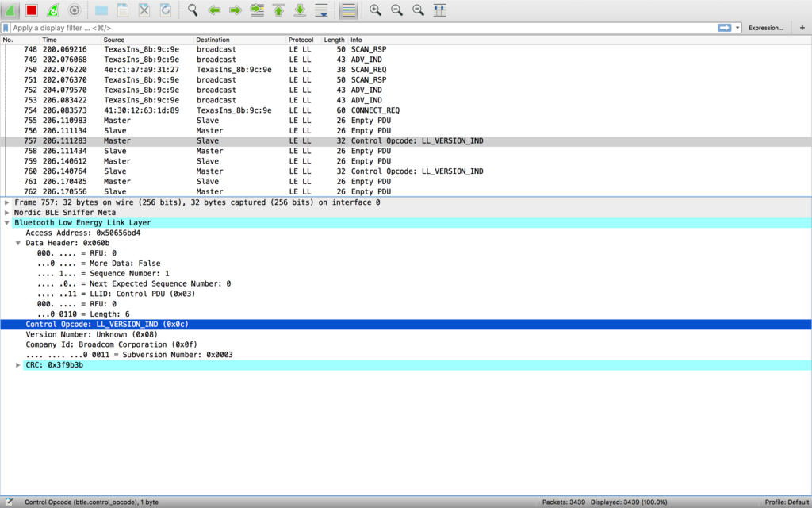The width and height of the screenshot is (812, 508).
Task: Sort by the Source column header
Action: point(147,40)
